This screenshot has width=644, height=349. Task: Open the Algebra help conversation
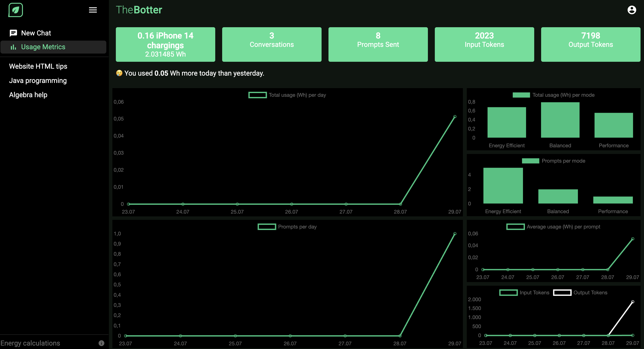[28, 95]
